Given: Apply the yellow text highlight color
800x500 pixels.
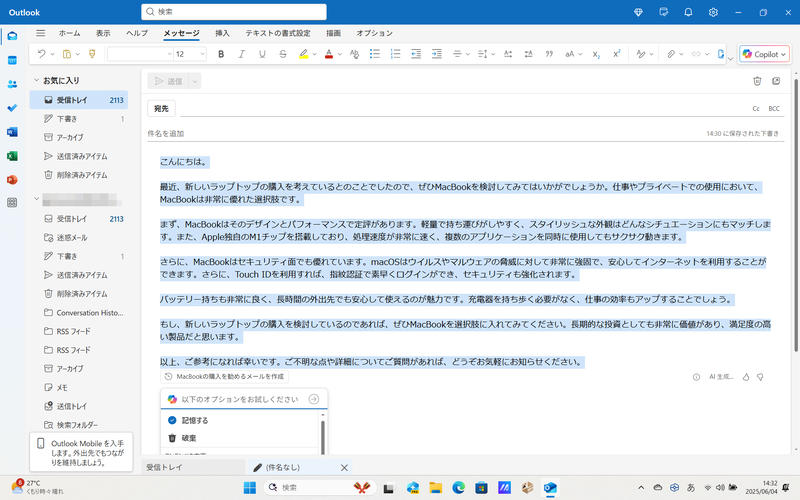Looking at the screenshot, I should tap(304, 54).
